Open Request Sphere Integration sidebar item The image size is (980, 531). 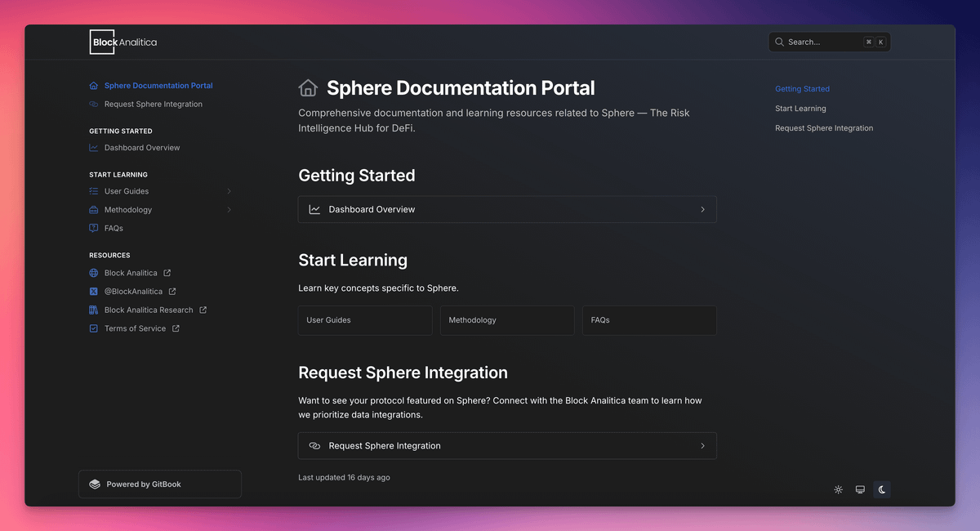(x=154, y=105)
